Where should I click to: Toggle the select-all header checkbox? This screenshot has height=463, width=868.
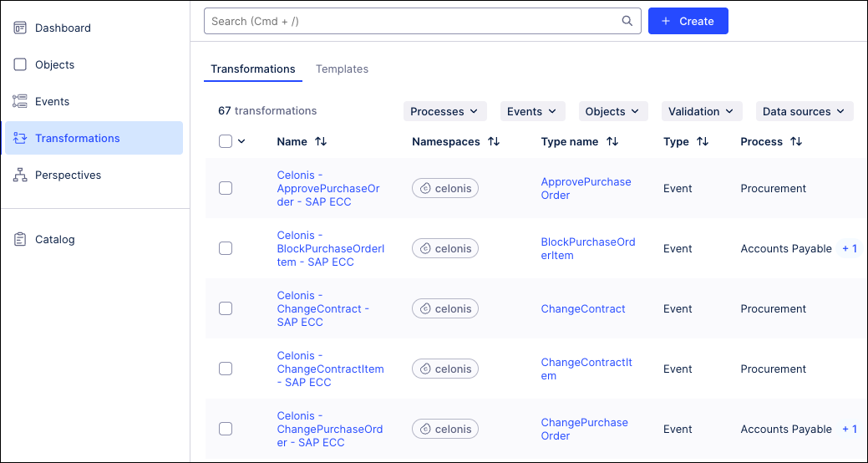(226, 141)
